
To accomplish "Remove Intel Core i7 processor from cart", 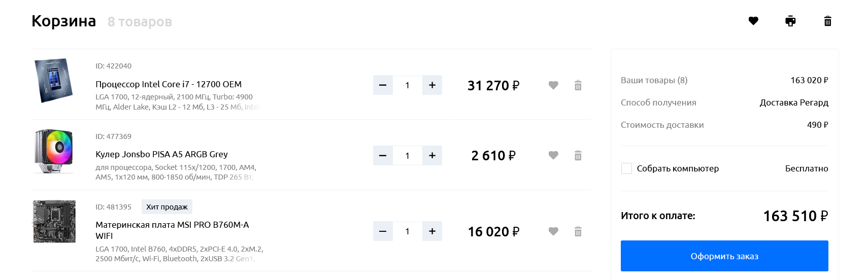I will [578, 85].
